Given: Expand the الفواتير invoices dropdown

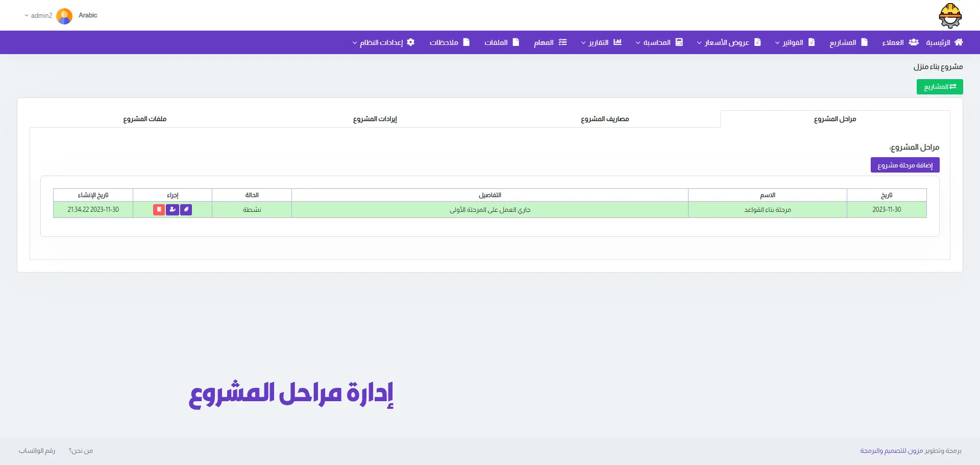Looking at the screenshot, I should (x=795, y=42).
